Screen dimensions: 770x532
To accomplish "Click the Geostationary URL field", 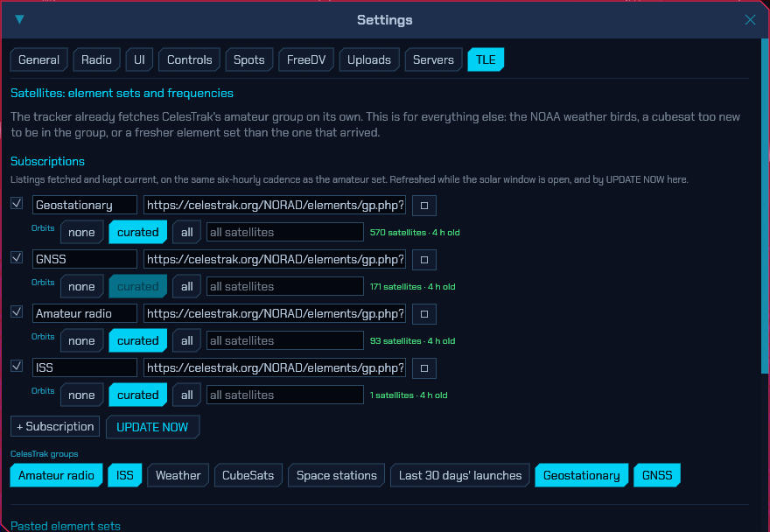I will (x=275, y=206).
